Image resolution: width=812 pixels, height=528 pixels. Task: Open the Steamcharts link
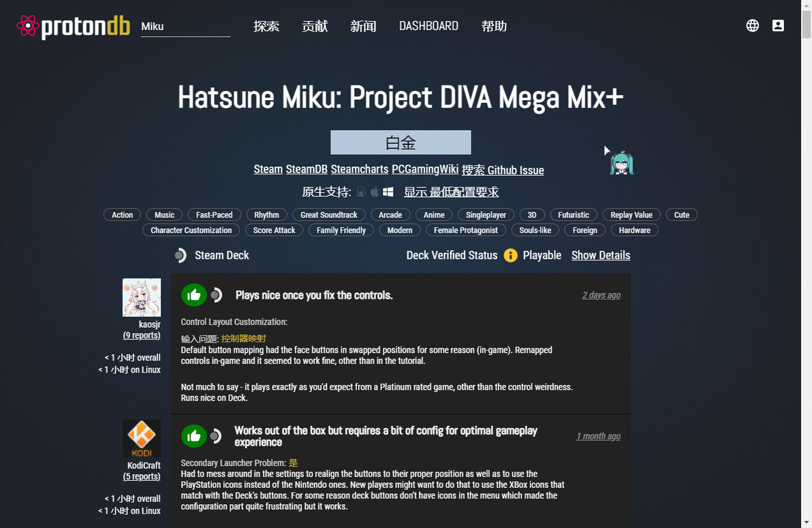tap(360, 170)
